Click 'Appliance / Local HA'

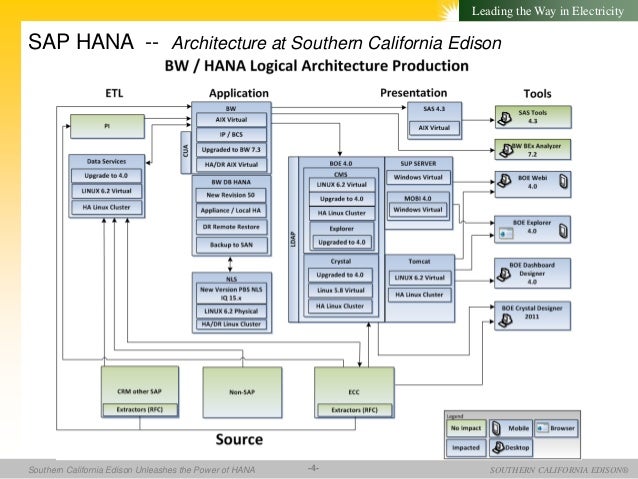(231, 210)
